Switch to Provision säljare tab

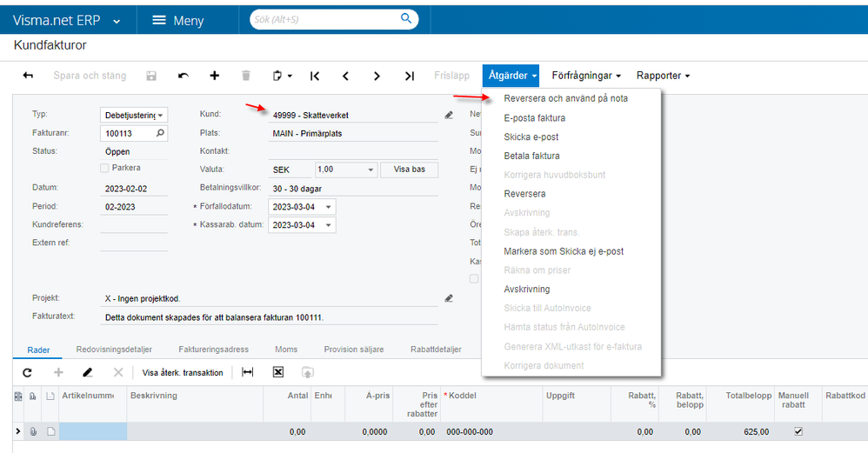click(x=354, y=350)
